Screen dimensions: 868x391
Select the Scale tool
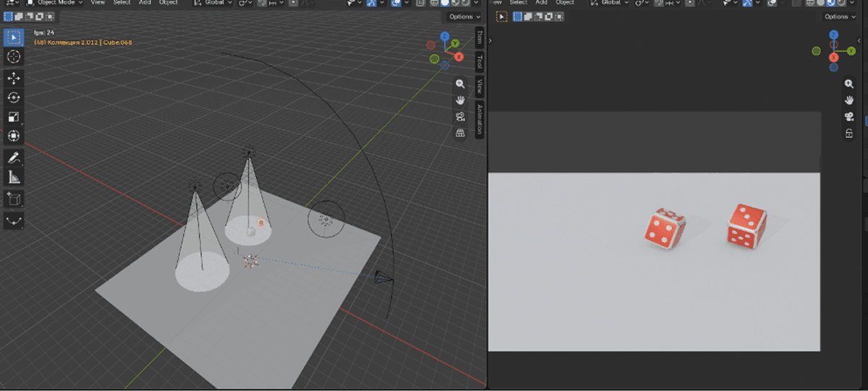coord(14,116)
